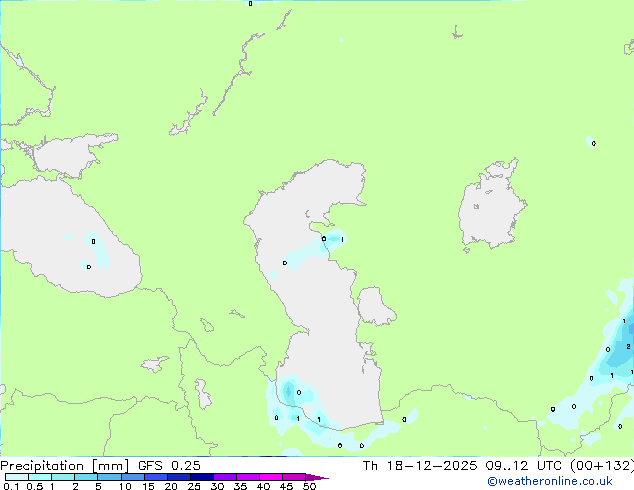Viewport: 634px width, 490px height.
Task: Click the '30' legend tick label
Action: point(217,486)
